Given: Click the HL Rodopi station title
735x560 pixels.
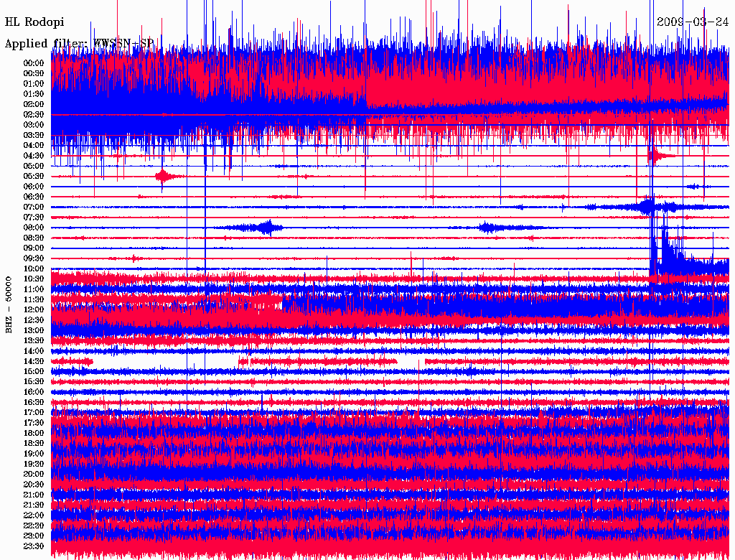Looking at the screenshot, I should pyautogui.click(x=34, y=22).
